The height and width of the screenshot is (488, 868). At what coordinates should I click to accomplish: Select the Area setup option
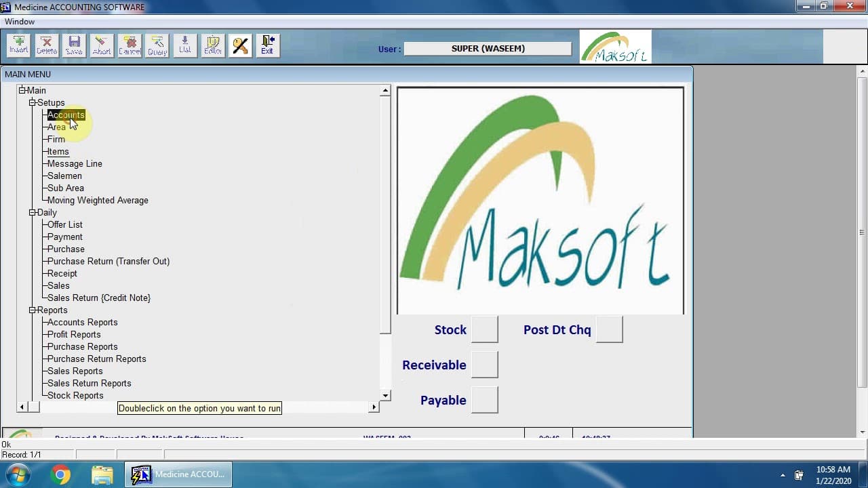(56, 127)
